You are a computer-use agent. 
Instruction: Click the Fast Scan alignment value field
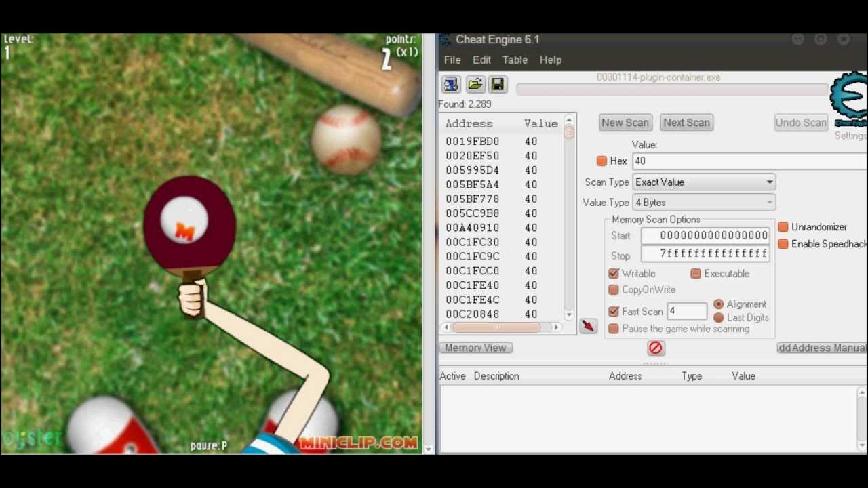687,311
